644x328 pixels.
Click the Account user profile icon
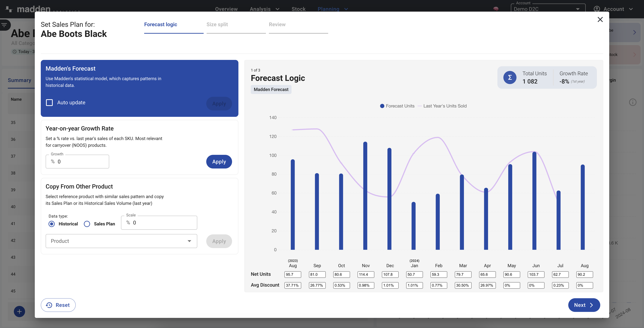point(597,9)
